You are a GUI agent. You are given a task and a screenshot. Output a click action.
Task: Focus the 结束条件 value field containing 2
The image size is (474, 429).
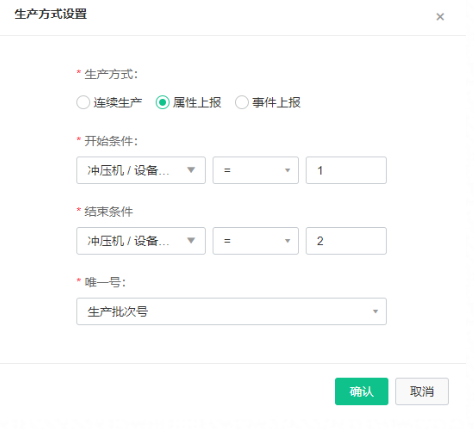pos(346,241)
